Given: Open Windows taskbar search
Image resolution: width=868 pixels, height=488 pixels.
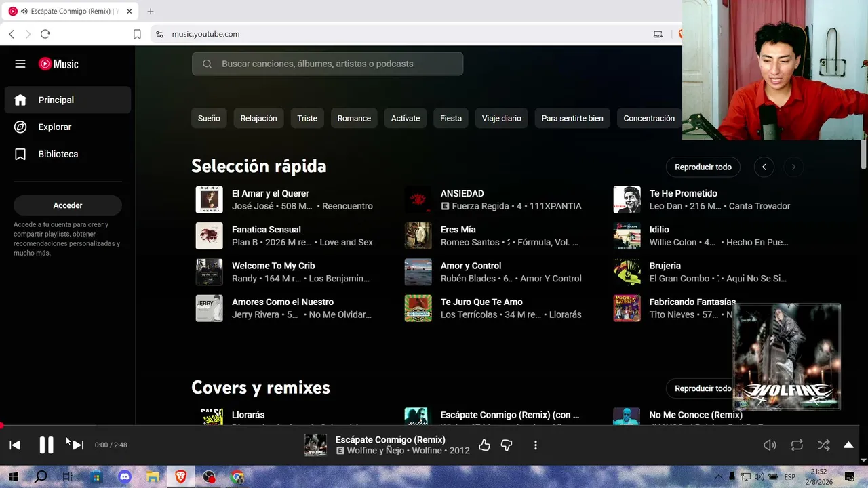Looking at the screenshot, I should point(41,477).
